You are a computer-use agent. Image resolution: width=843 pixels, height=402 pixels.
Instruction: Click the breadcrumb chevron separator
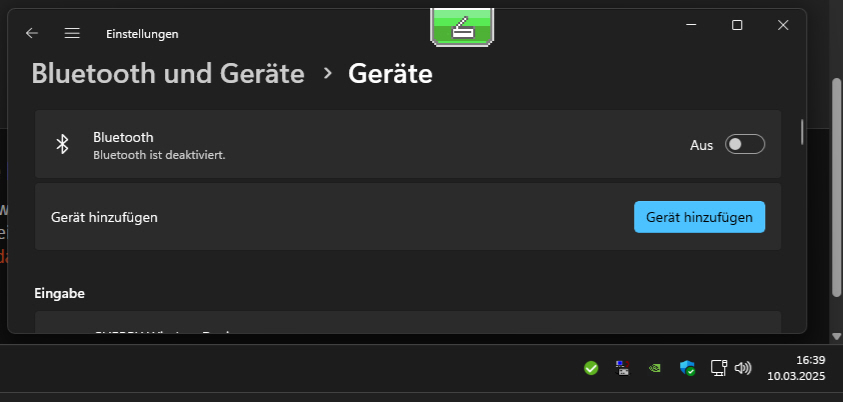(x=326, y=73)
